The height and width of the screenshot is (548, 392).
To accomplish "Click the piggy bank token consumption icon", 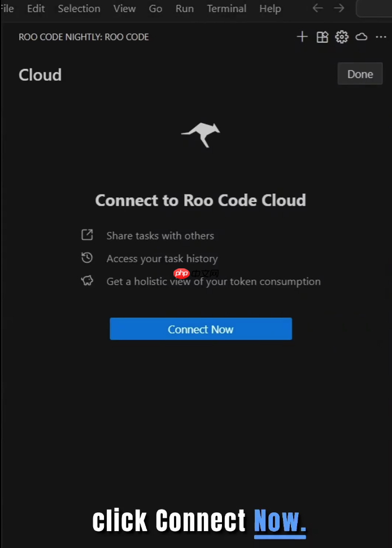I will coord(87,280).
